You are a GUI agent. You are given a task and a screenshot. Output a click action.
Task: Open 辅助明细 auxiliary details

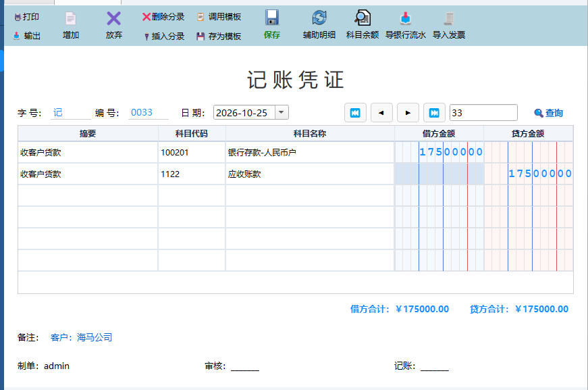pyautogui.click(x=319, y=25)
